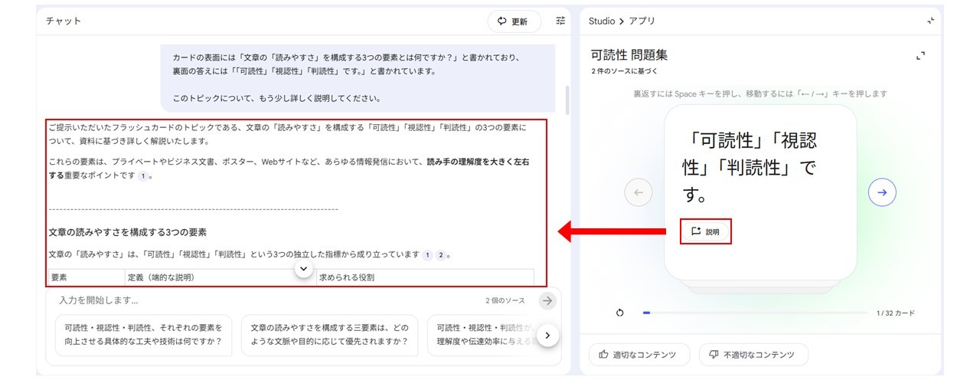The image size is (980, 390).
Task: Show more suggested questions with the right chevron
Action: [x=547, y=335]
